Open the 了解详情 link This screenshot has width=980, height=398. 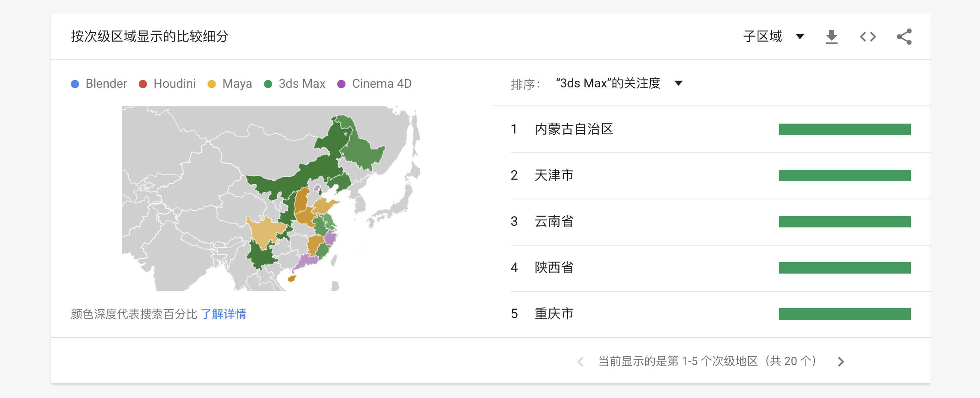(224, 314)
